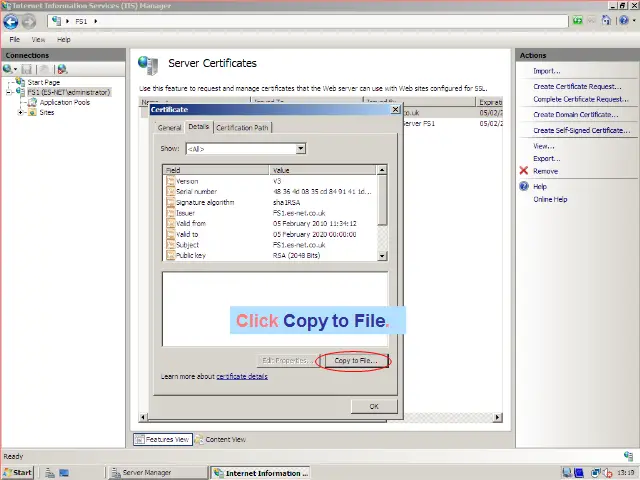Click the connect globe icon in Connections toolbar
The image size is (640, 480).
pyautogui.click(x=9, y=69)
